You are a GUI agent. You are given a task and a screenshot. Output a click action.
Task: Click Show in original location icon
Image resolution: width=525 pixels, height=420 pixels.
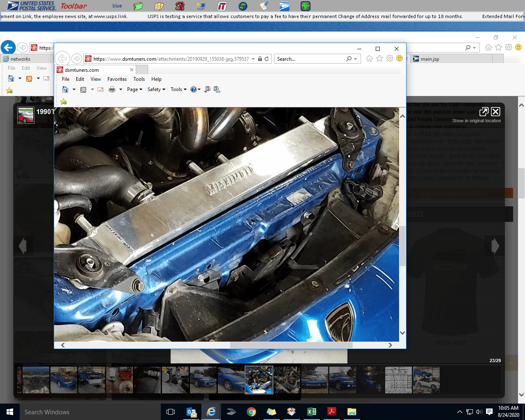[x=484, y=112]
